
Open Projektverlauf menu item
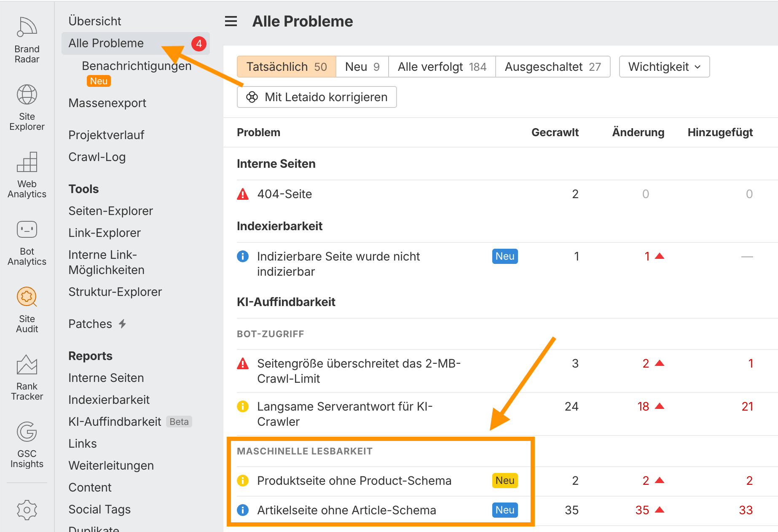click(106, 135)
